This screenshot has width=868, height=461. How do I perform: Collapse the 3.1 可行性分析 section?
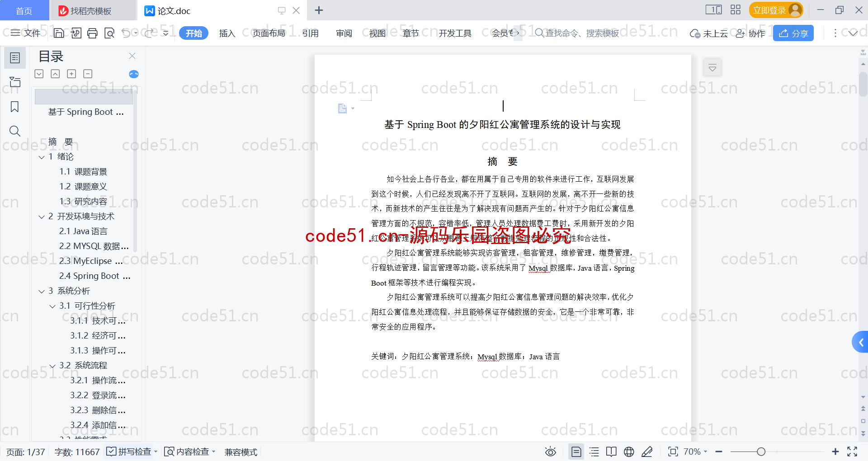(52, 306)
